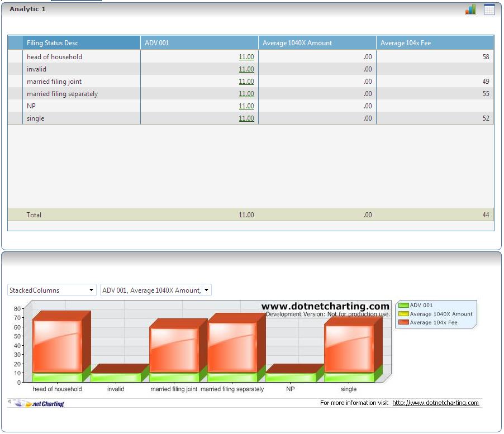Select the 'NP' table cell
Viewport: 504px width, 434px height.
pos(82,106)
